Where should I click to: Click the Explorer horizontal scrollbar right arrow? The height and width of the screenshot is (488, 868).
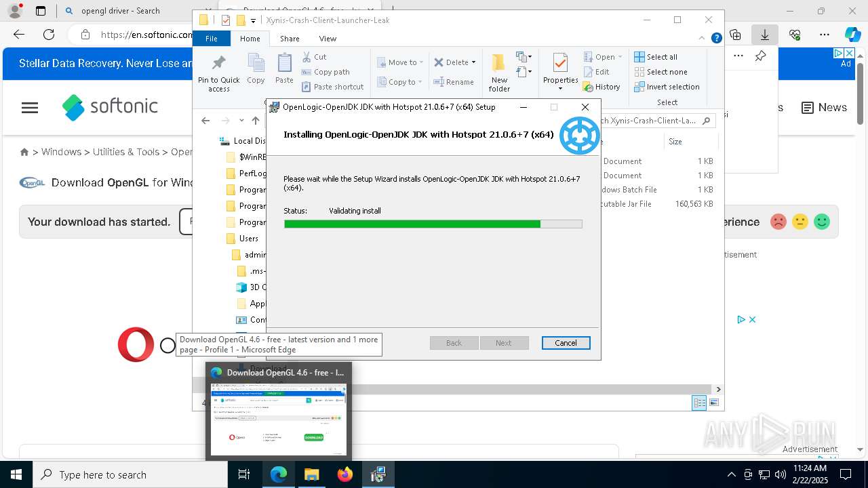point(718,389)
